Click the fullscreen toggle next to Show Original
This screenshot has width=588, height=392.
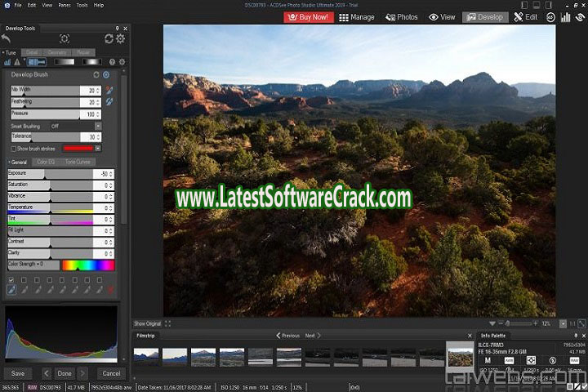pyautogui.click(x=167, y=323)
